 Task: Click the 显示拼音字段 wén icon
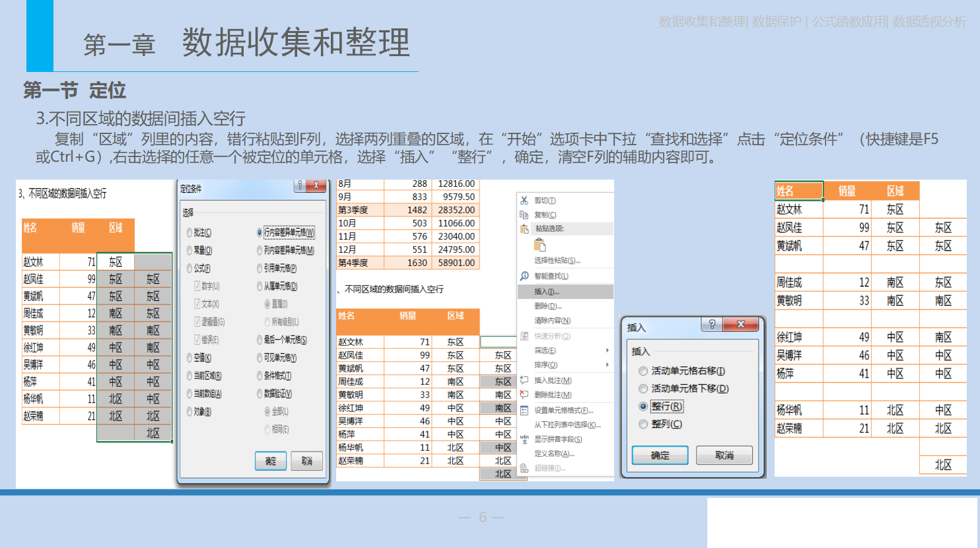coord(524,439)
